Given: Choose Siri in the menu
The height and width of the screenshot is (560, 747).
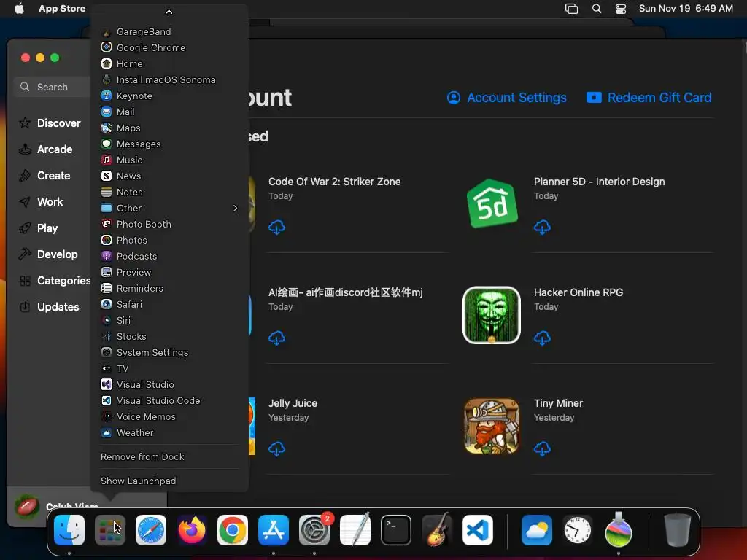Looking at the screenshot, I should [x=169, y=320].
